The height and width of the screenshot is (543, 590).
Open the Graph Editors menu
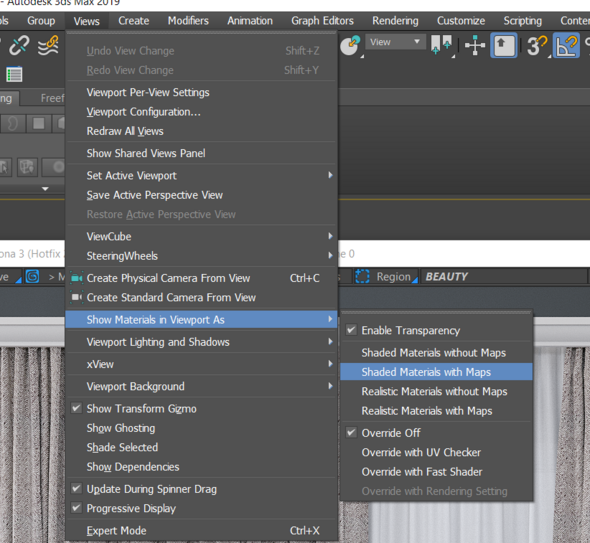click(322, 21)
